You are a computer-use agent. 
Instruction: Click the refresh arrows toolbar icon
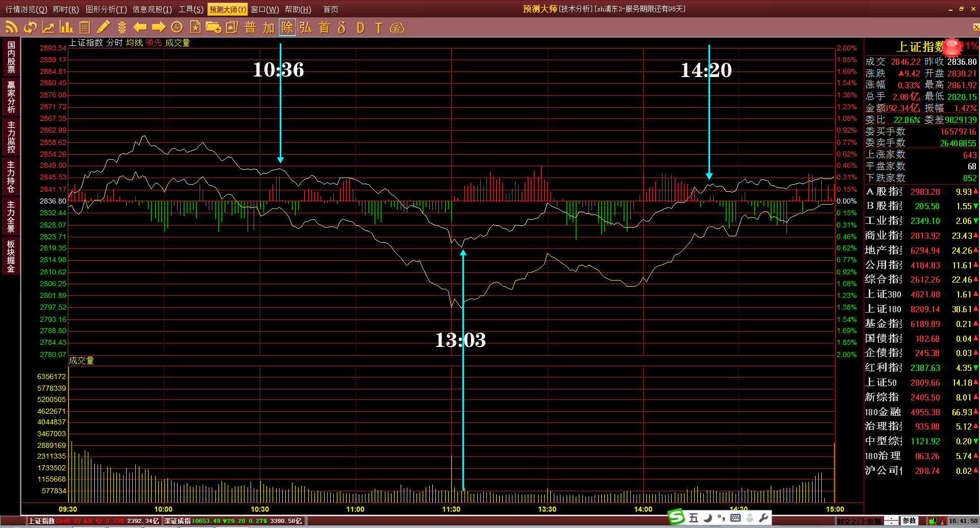tap(31, 27)
